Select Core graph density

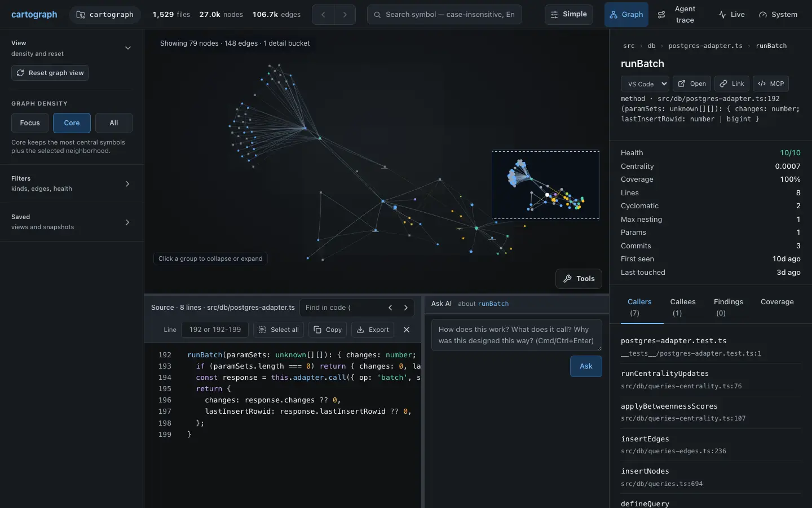(72, 123)
